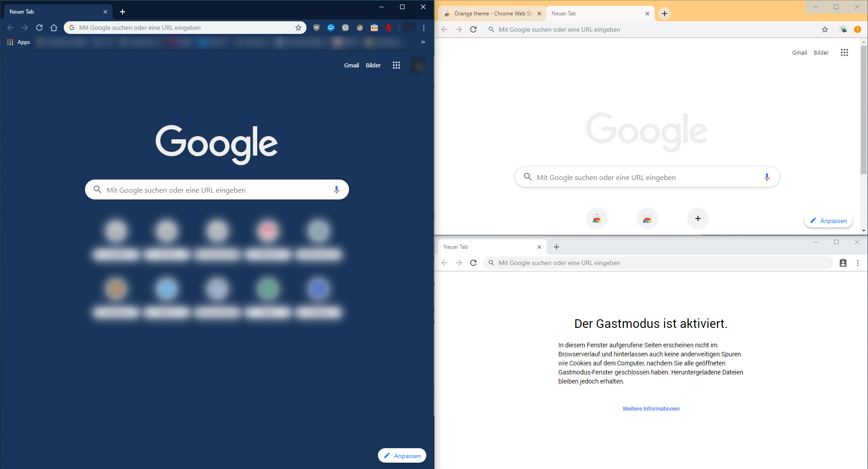
Task: Open the Chrome menu in dark window
Action: pyautogui.click(x=424, y=28)
